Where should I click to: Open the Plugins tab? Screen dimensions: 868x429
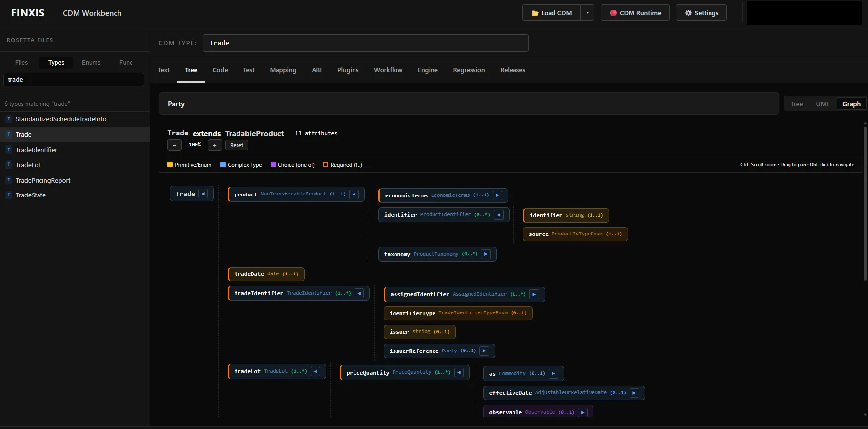[348, 70]
